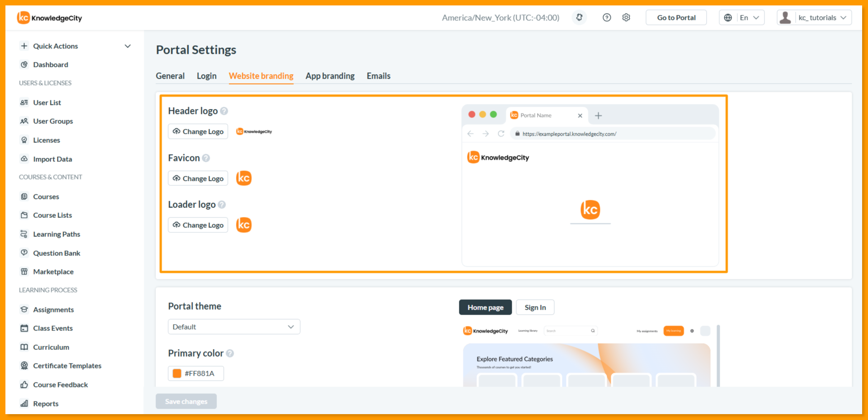Show the Primary color help tooltip icon
This screenshot has width=868, height=420.
click(230, 354)
